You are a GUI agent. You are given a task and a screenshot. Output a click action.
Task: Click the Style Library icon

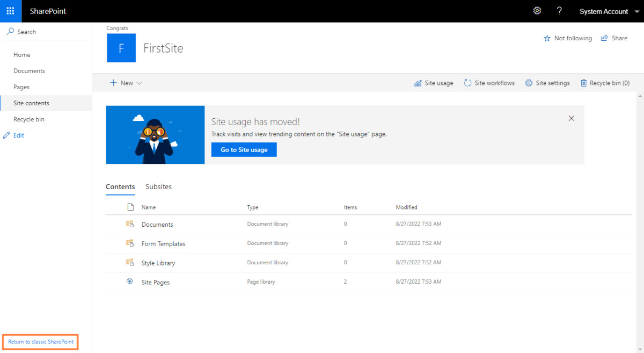click(130, 262)
